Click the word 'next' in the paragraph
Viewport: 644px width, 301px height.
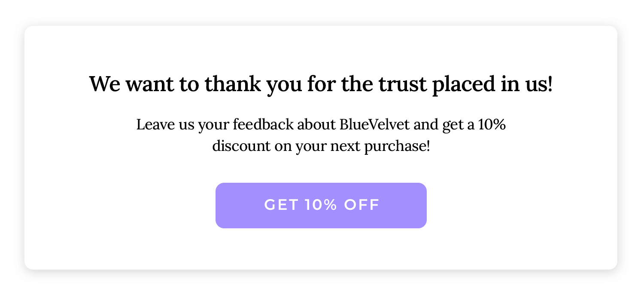pos(345,147)
